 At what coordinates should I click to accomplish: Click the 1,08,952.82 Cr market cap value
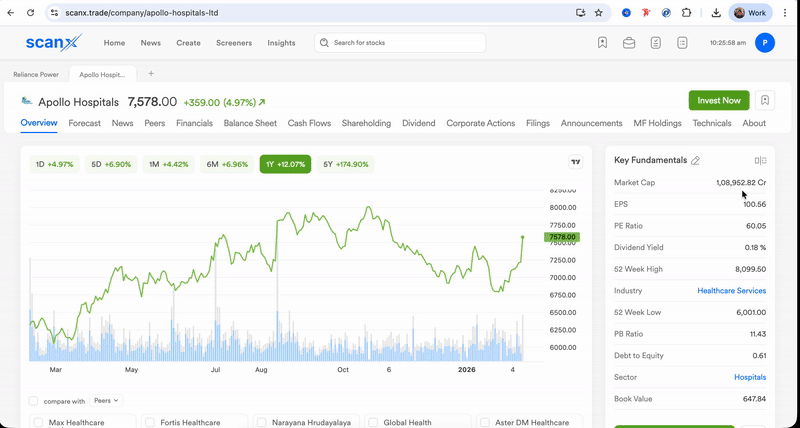coord(741,183)
